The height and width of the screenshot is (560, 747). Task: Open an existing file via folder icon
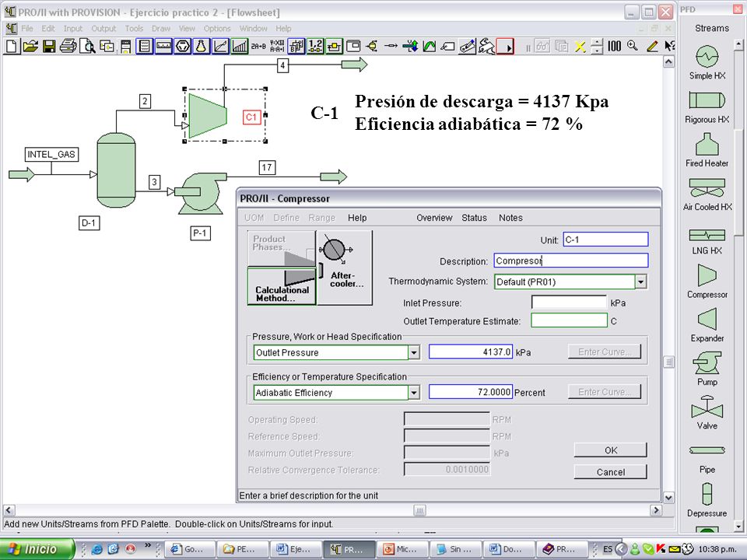[x=30, y=46]
